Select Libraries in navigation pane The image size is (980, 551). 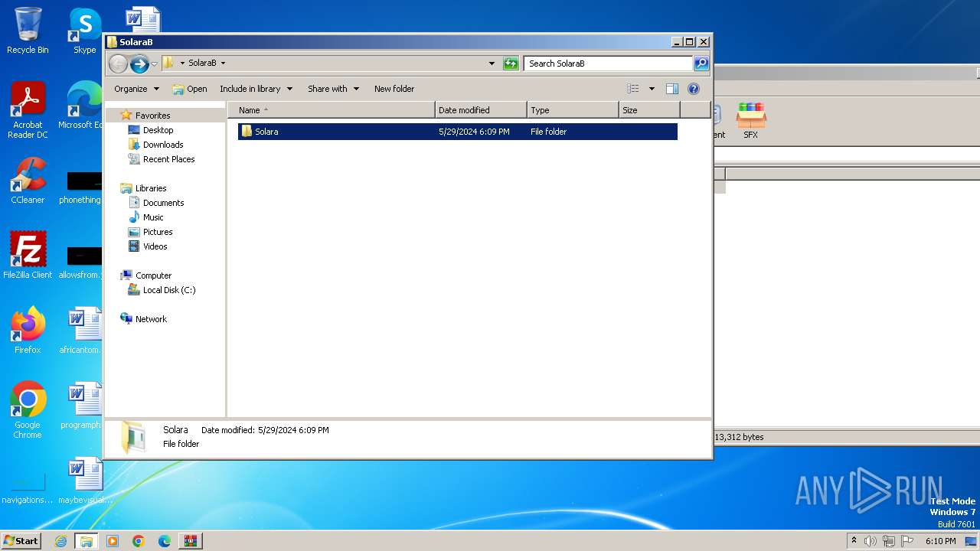(150, 188)
